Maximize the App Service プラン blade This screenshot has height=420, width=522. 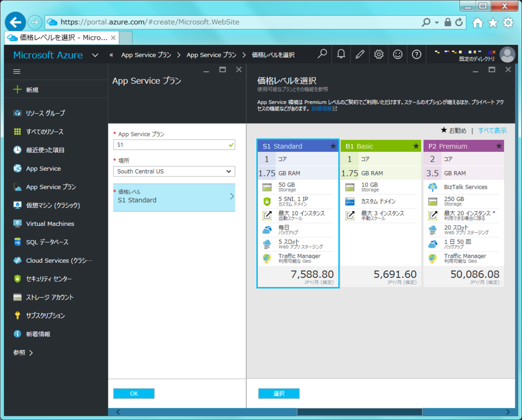222,69
